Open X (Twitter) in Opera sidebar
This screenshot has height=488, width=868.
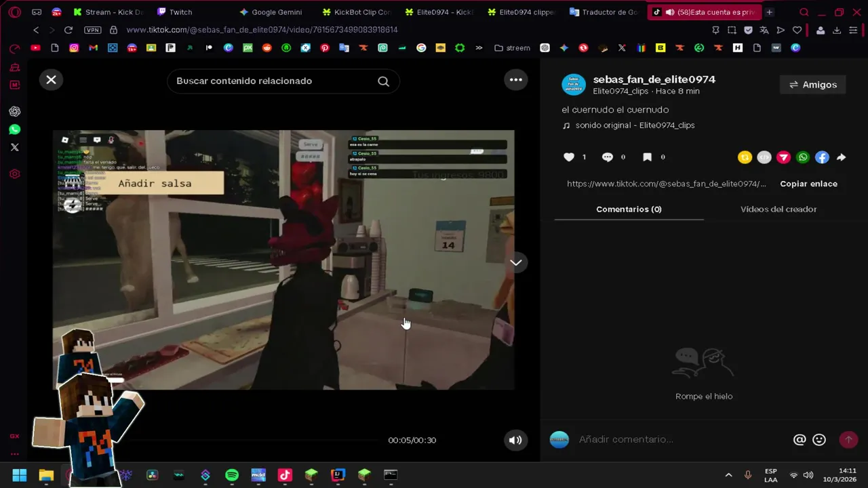[x=14, y=147]
